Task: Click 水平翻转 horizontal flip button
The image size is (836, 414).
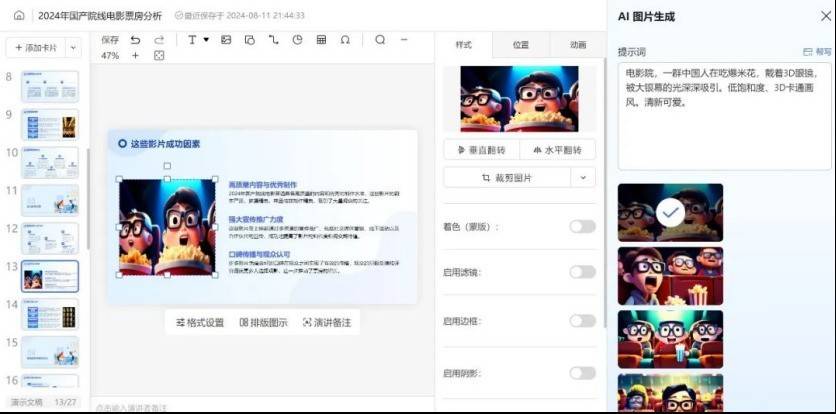Action: point(557,150)
